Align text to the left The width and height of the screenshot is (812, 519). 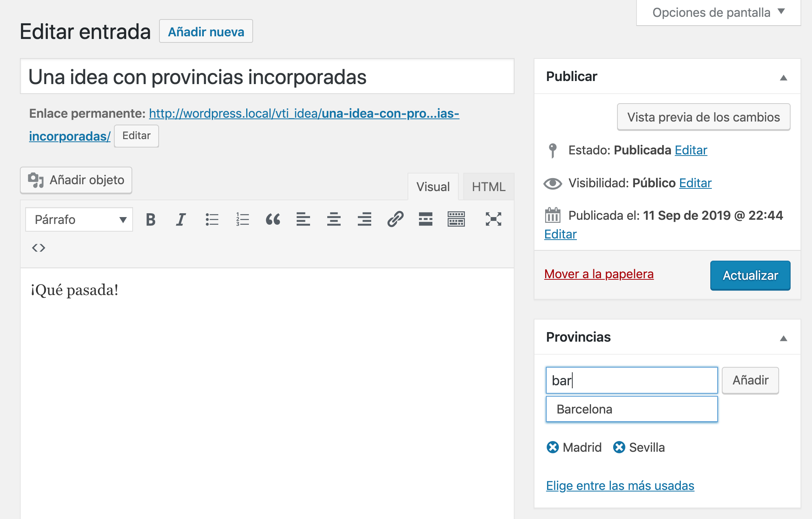point(303,220)
